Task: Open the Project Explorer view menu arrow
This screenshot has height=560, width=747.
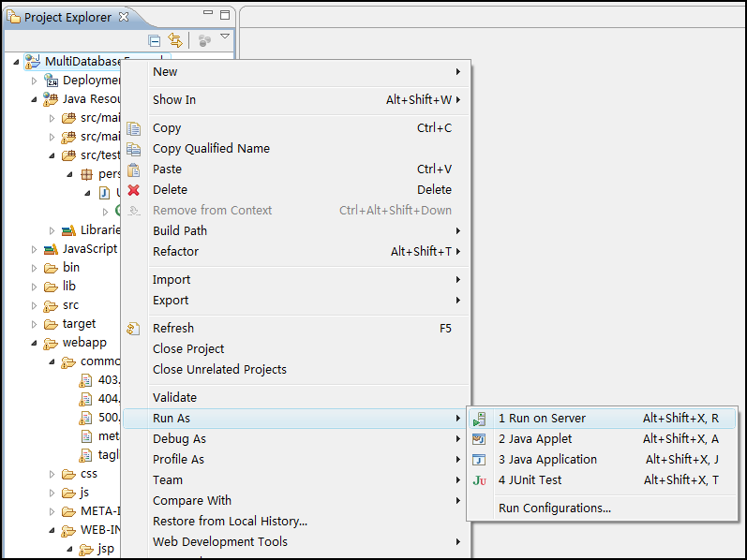Action: click(x=225, y=37)
